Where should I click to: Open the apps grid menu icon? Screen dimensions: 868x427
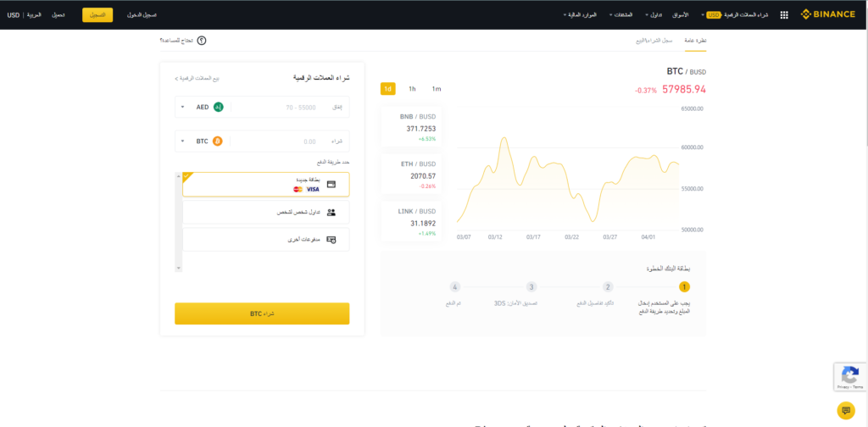[x=784, y=15]
